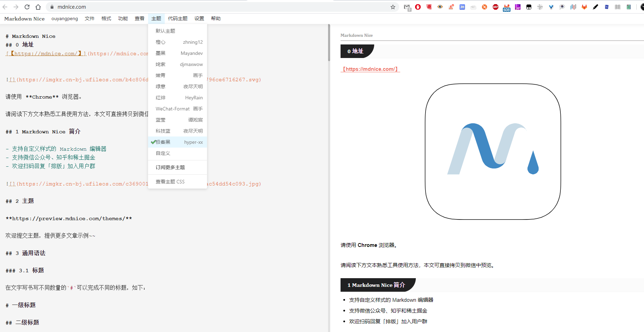Open the black marker pen extension

pos(595,7)
